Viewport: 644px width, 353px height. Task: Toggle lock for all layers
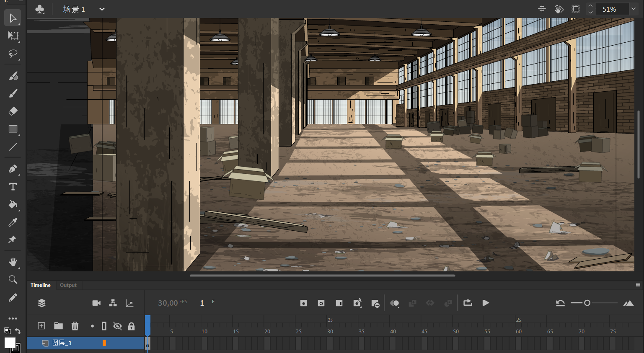coord(131,326)
